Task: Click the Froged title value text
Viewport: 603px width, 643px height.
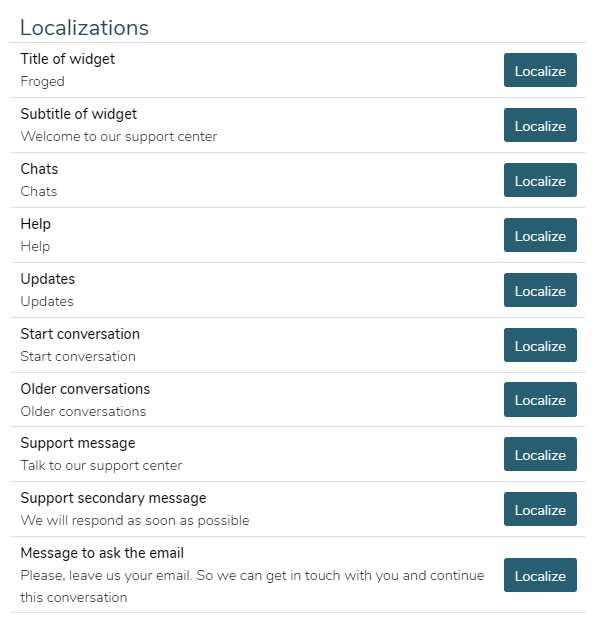Action: [43, 82]
